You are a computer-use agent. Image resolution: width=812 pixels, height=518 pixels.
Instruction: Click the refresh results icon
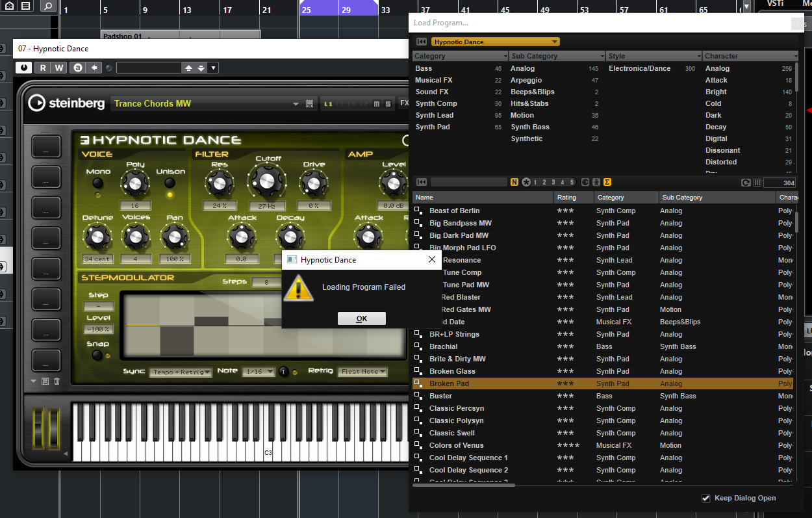point(746,183)
